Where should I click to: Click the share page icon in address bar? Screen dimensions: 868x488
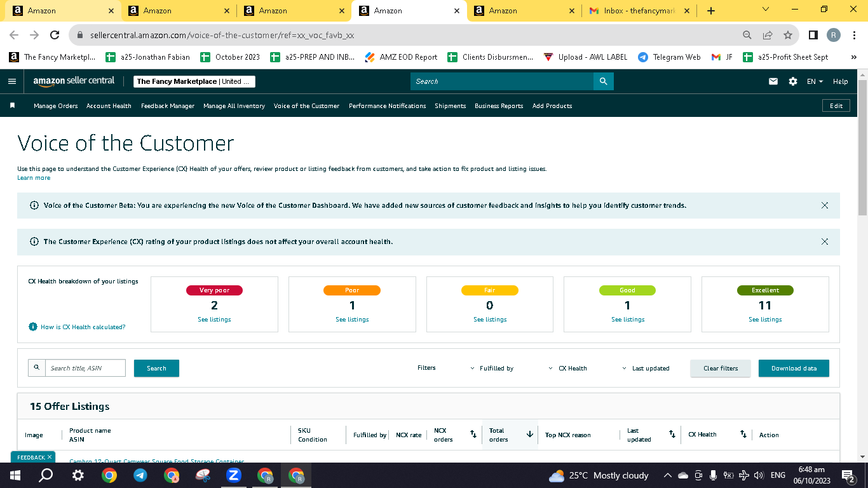(x=768, y=36)
